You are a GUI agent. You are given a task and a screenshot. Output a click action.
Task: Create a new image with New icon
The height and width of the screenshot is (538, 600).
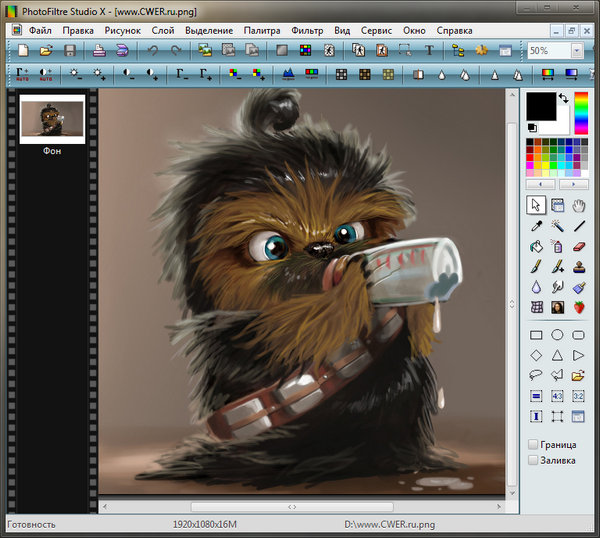[23, 51]
